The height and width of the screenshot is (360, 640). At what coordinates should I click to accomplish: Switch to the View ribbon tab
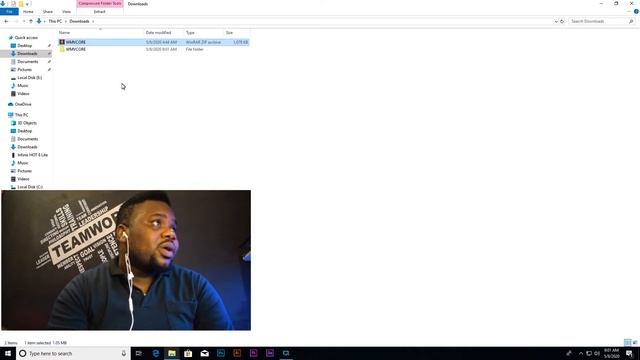66,12
